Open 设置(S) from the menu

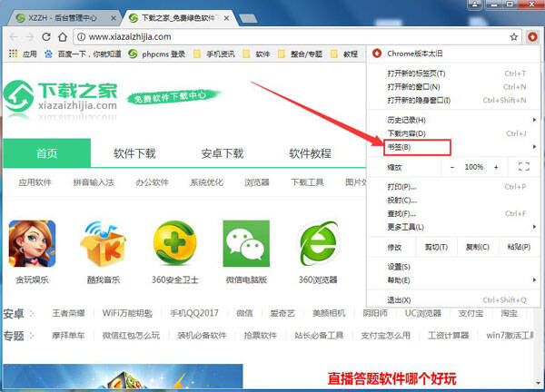(x=453, y=267)
